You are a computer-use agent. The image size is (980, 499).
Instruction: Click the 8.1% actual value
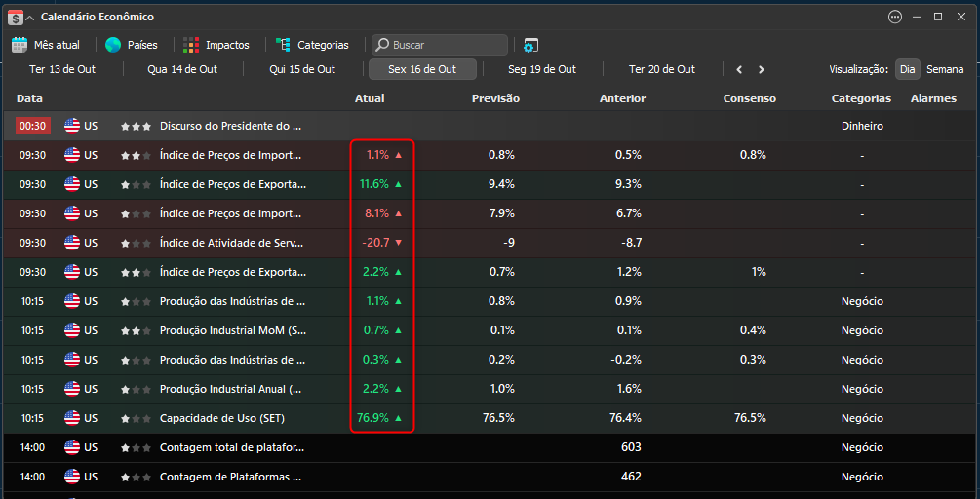376,213
